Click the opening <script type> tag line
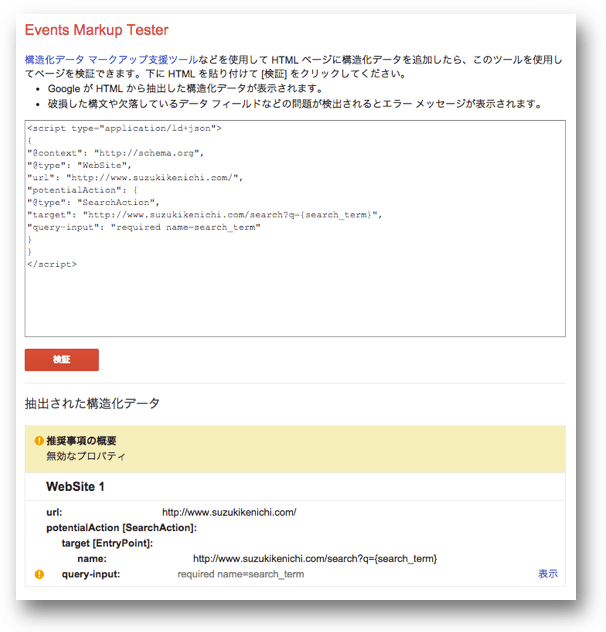The height and width of the screenshot is (632, 606). (x=124, y=129)
